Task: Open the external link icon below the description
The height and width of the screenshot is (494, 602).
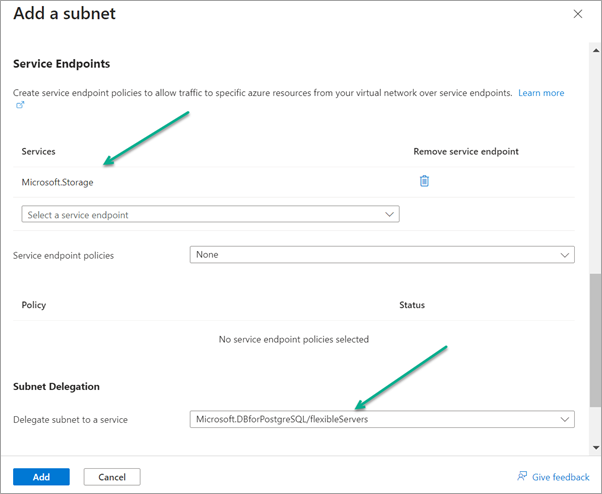Action: (x=20, y=105)
